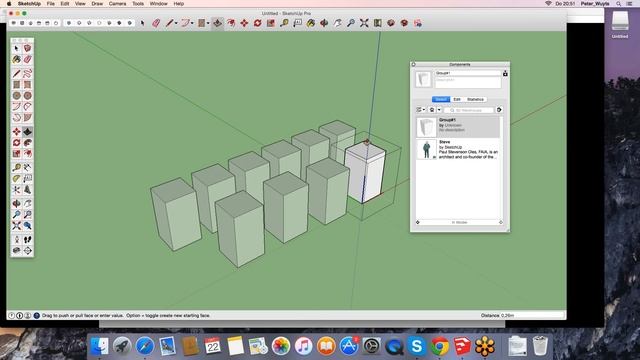Viewport: 640px width, 360px height.
Task: Select the Steve component in the list
Action: pyautogui.click(x=458, y=149)
